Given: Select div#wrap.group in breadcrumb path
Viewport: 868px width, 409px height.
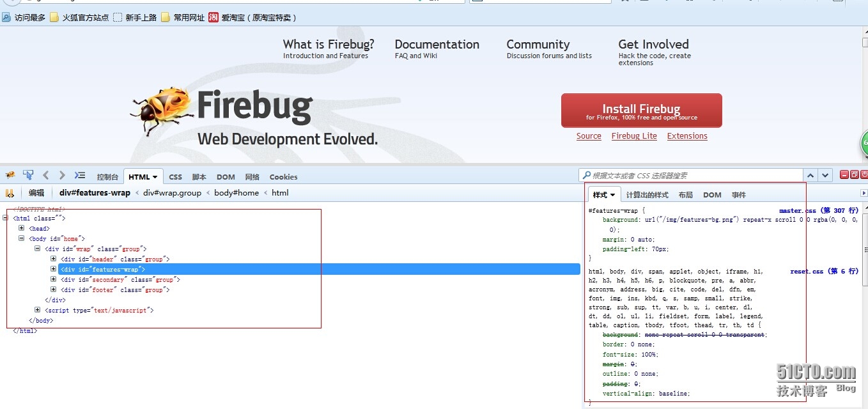Looking at the screenshot, I should [x=172, y=193].
